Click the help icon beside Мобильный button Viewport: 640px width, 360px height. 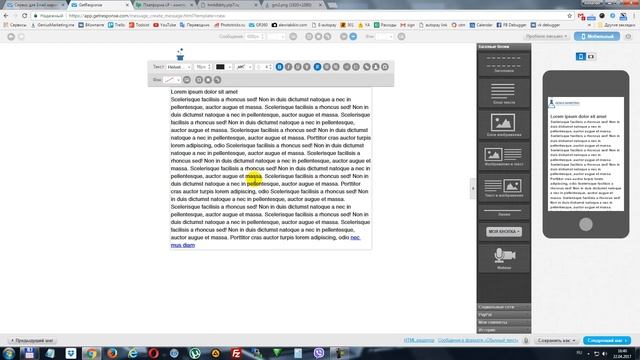click(628, 36)
